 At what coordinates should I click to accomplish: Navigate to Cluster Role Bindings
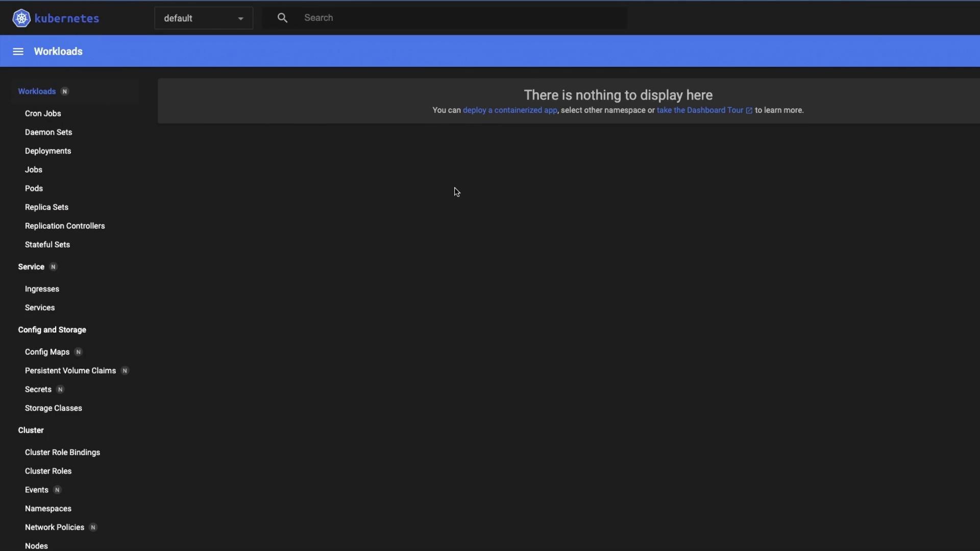(62, 453)
